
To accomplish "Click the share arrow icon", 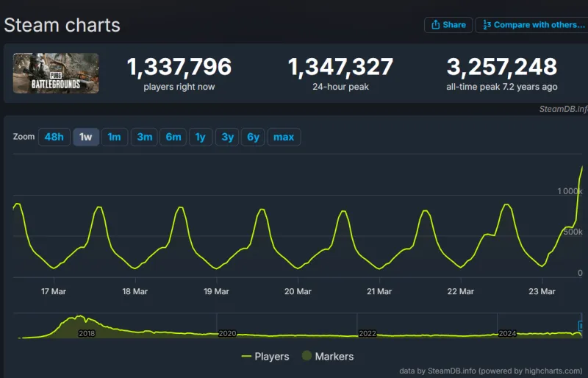I will tap(435, 25).
